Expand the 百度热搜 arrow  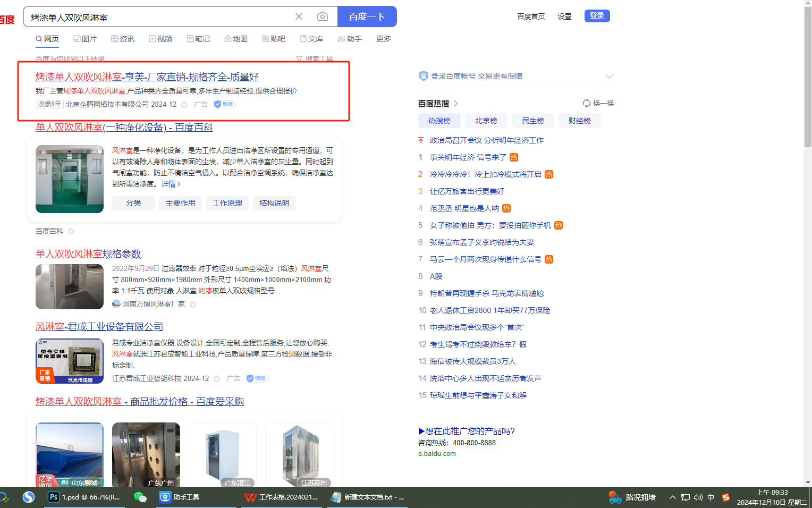(456, 104)
